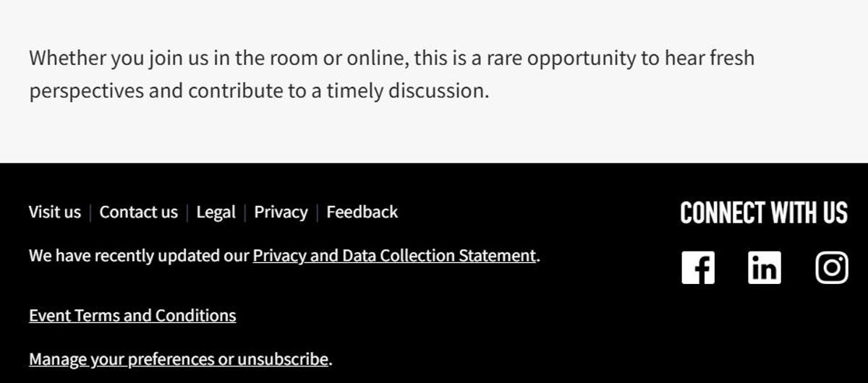Open the Contact us link
The height and width of the screenshot is (383, 868).
(x=138, y=212)
